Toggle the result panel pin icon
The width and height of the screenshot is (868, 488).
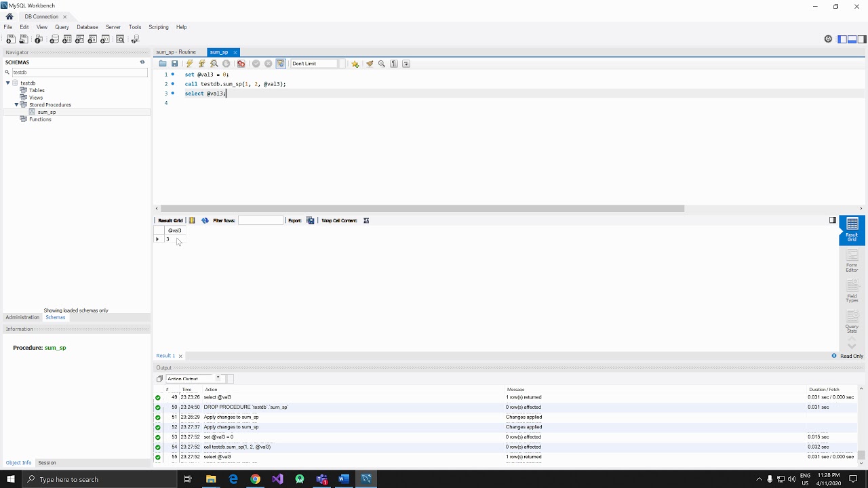click(833, 220)
